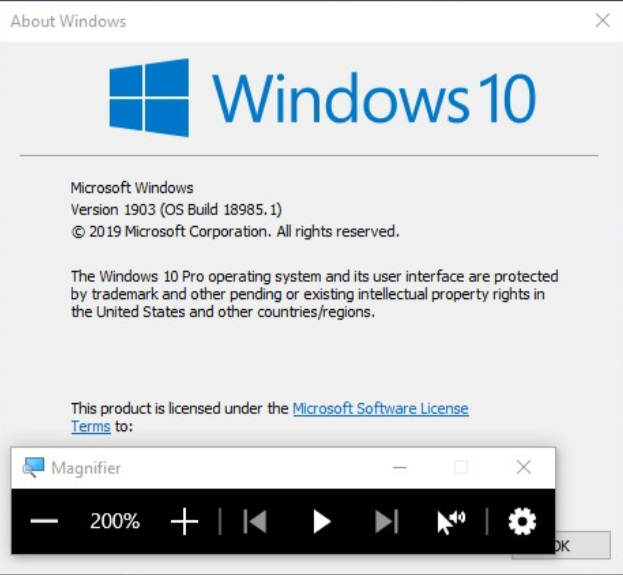Open Magnifier settings gear

pos(522,521)
